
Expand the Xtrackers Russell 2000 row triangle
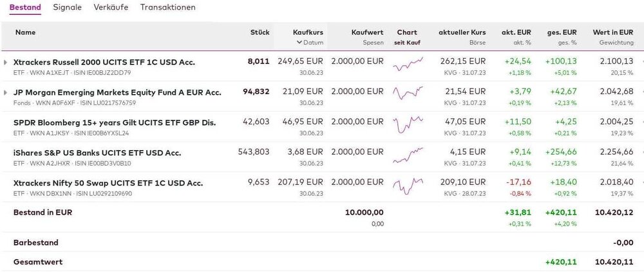pos(6,62)
